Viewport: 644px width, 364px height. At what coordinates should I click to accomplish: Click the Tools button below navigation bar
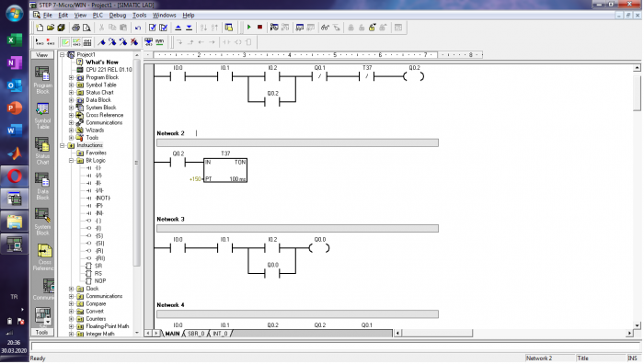coord(42,333)
